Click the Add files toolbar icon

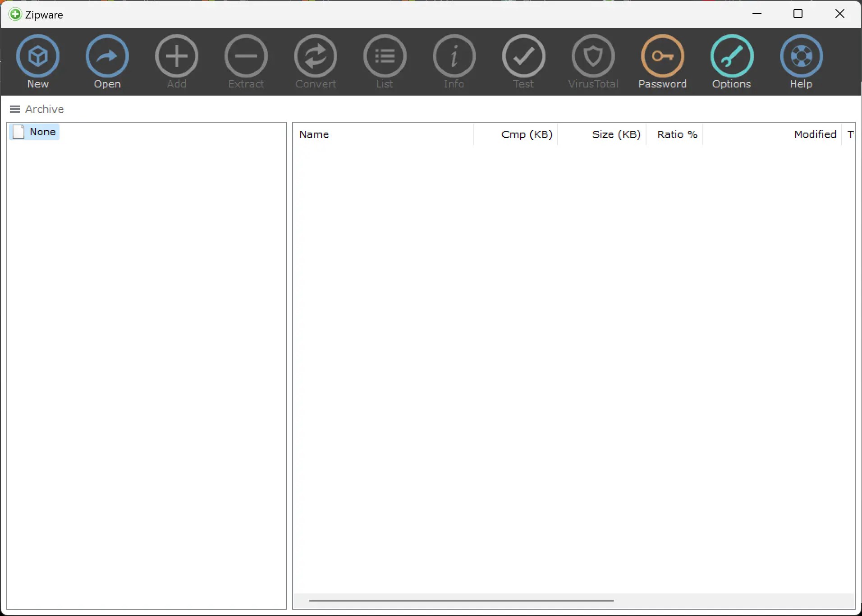(x=177, y=56)
